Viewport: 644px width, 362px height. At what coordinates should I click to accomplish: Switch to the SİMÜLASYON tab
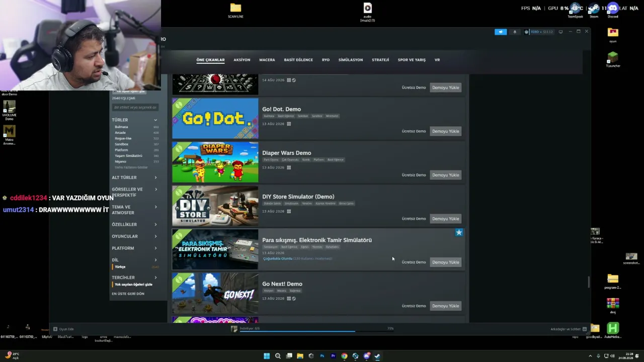pyautogui.click(x=351, y=60)
